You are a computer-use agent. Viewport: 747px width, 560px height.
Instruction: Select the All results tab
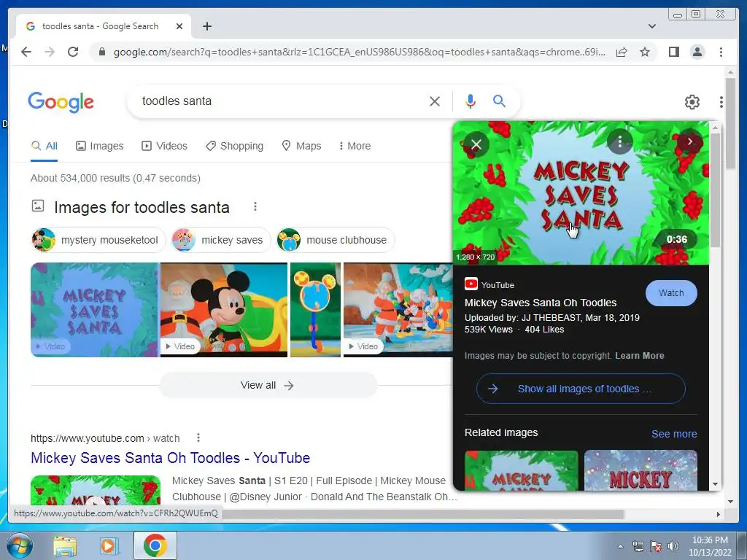pos(44,146)
